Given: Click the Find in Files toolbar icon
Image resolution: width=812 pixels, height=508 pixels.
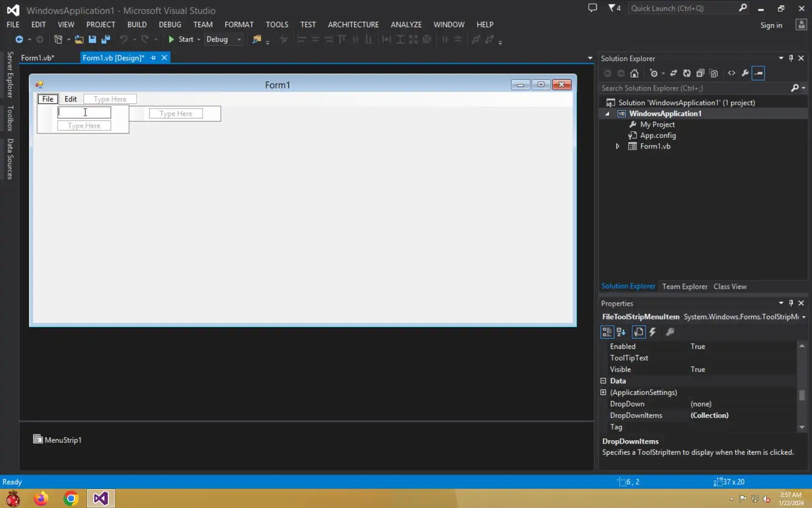Looking at the screenshot, I should point(257,39).
